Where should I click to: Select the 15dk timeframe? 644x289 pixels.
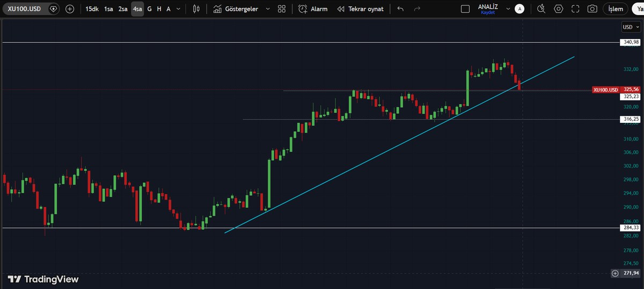pyautogui.click(x=92, y=9)
